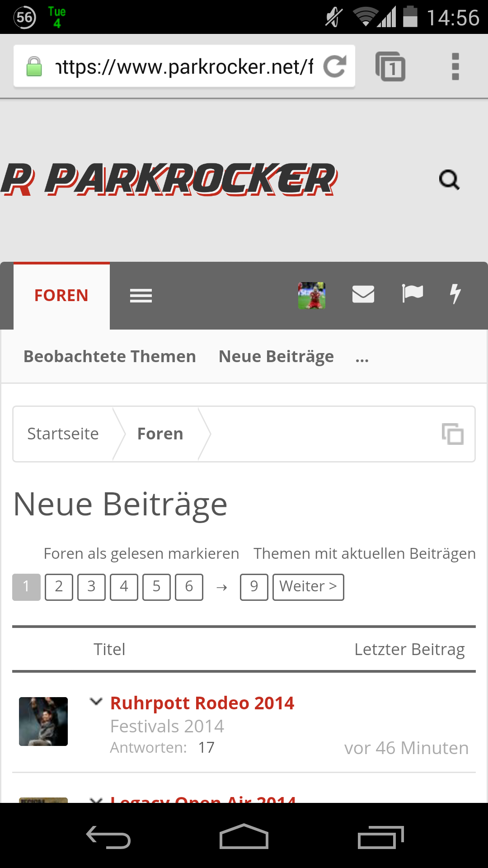Reload the page in the browser
This screenshot has height=868, width=488.
[x=335, y=66]
